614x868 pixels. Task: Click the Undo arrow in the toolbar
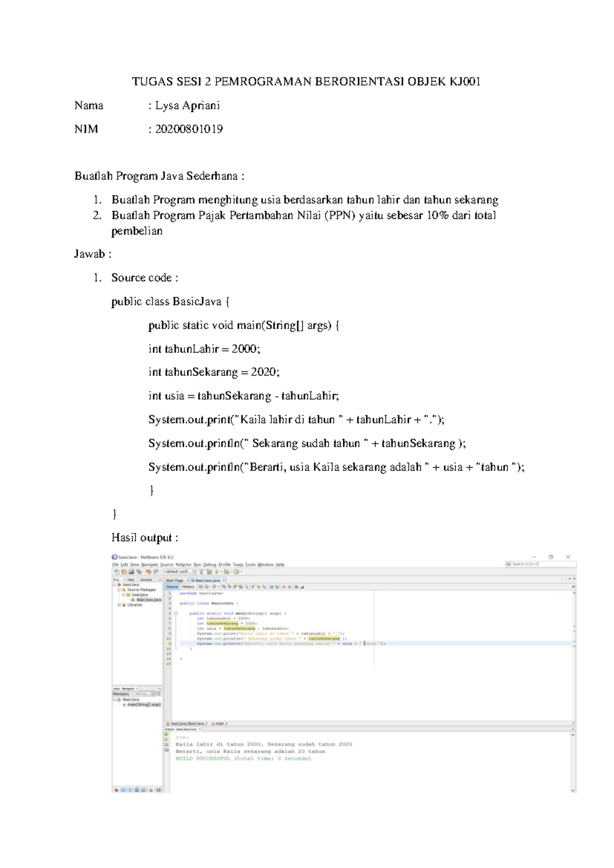[148, 572]
